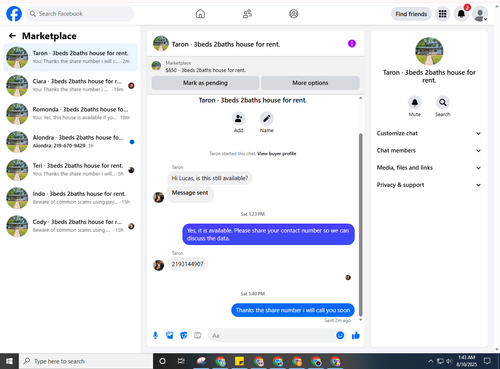
Task: Click the Find friends button
Action: click(x=411, y=14)
